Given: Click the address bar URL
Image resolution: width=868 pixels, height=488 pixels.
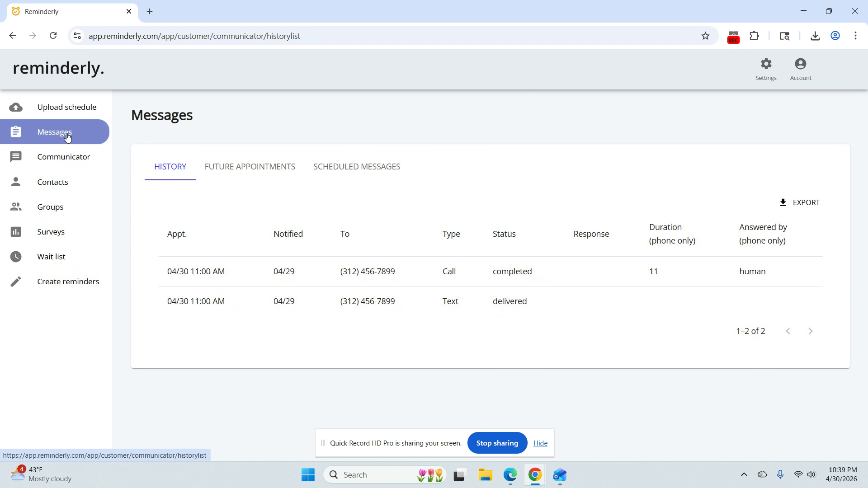Looking at the screenshot, I should coord(194,36).
